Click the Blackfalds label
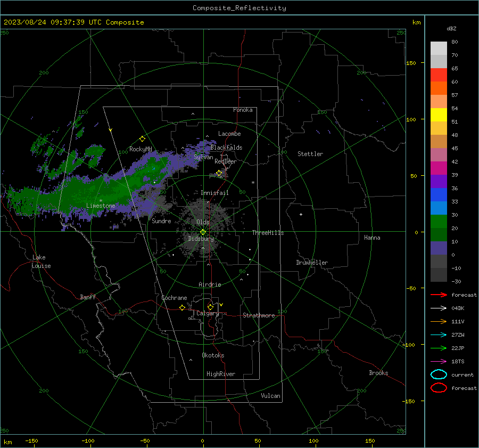 [226, 148]
